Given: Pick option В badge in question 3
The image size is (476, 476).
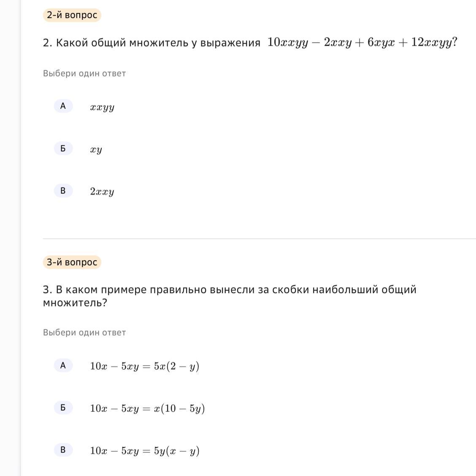Looking at the screenshot, I should click(63, 450).
